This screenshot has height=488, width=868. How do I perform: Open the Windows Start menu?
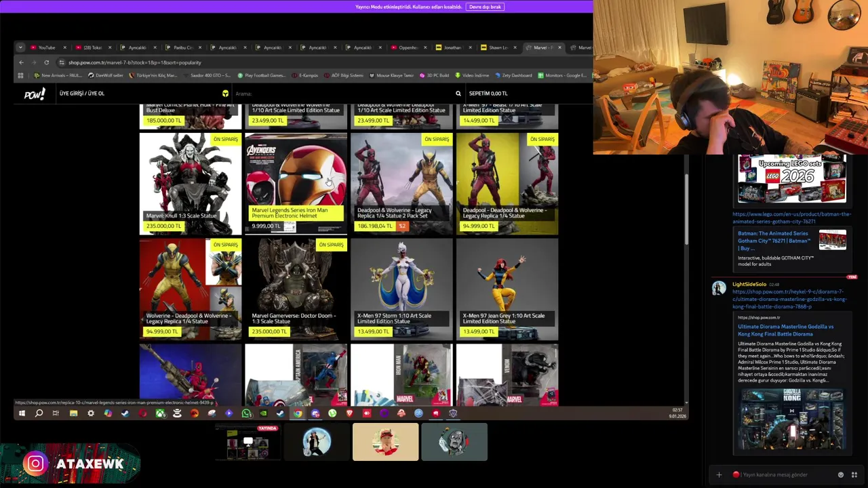click(x=22, y=413)
